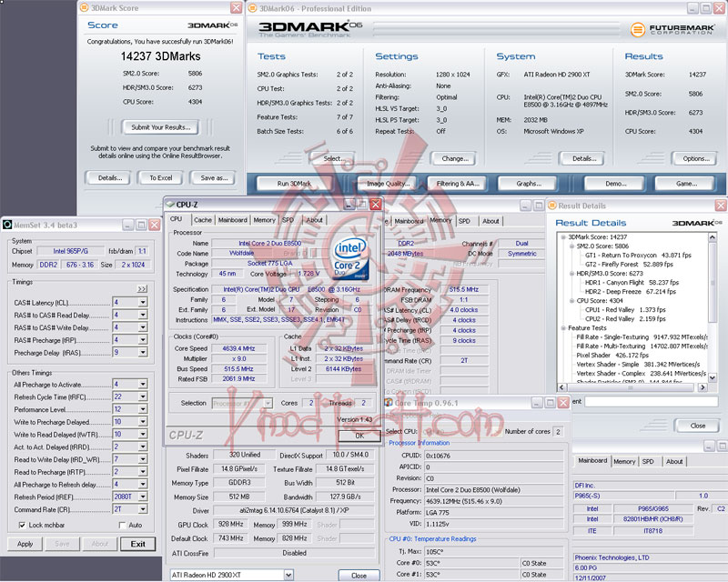Click the Apply button in MemSet
This screenshot has height=582, width=728.
tap(25, 544)
